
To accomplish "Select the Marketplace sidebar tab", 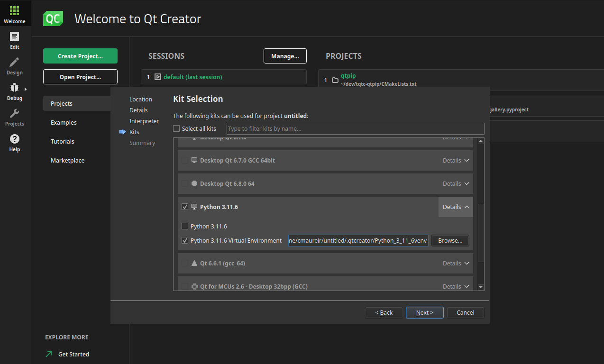I will [x=67, y=161].
